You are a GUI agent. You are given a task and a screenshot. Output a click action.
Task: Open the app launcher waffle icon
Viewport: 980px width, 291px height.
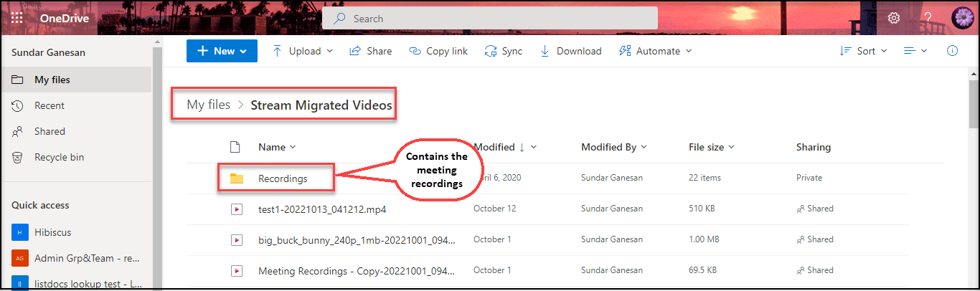[x=17, y=19]
